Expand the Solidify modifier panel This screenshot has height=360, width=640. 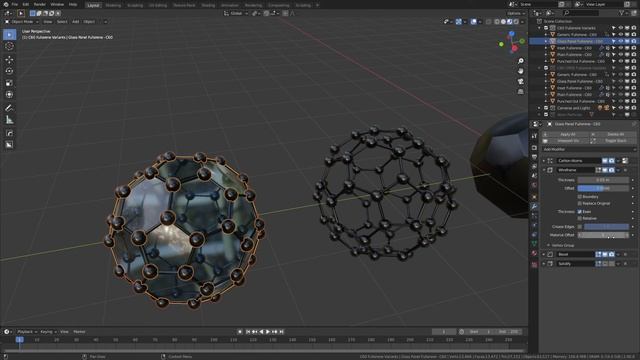[544, 264]
